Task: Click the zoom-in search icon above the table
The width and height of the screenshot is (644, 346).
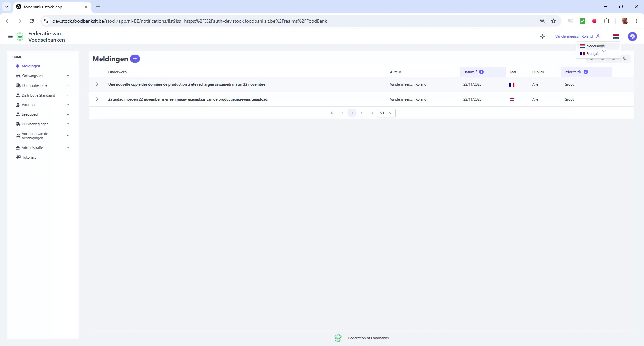Action: pos(625,58)
